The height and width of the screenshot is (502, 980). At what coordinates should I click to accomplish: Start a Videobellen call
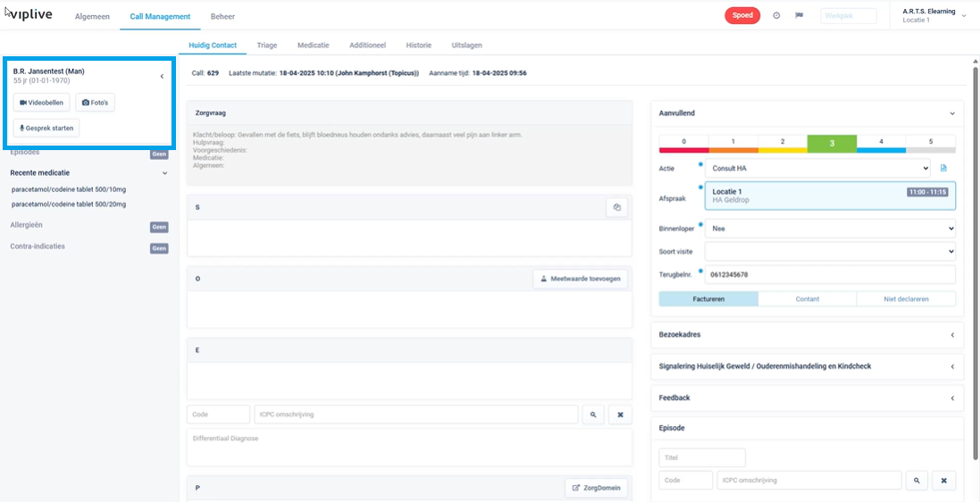[x=41, y=103]
